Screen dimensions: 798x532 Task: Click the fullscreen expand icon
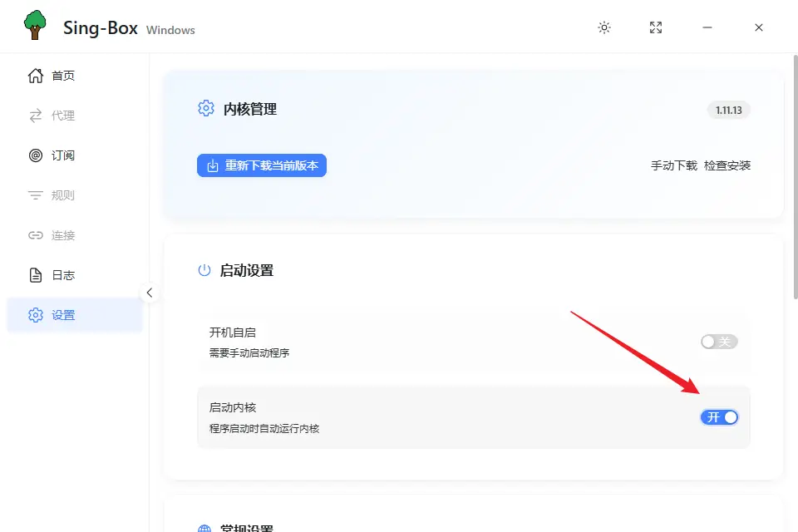point(656,27)
